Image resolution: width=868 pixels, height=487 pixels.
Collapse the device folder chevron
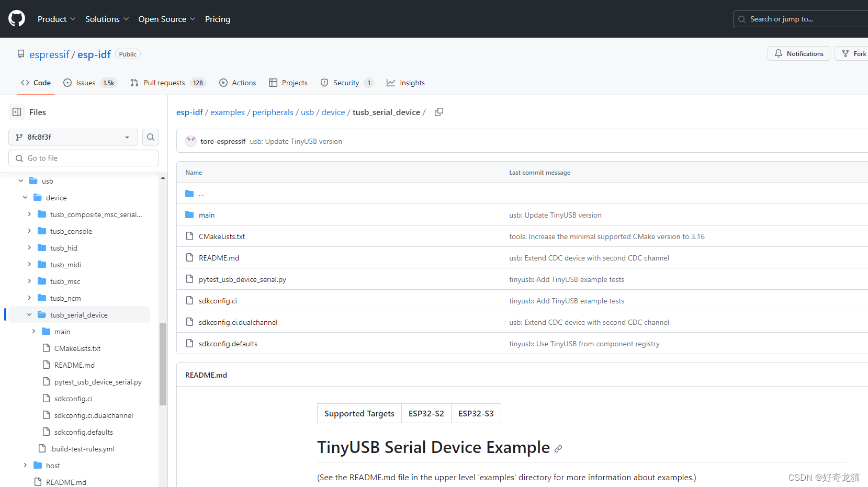[25, 198]
